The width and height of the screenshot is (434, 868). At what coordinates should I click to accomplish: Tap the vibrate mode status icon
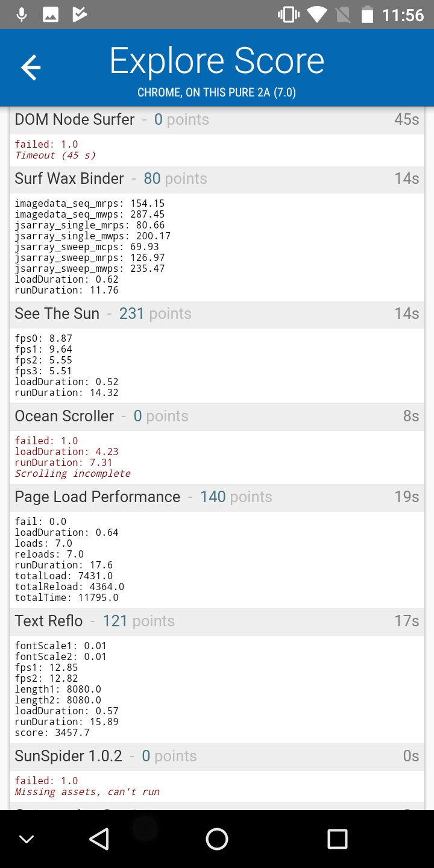[289, 14]
